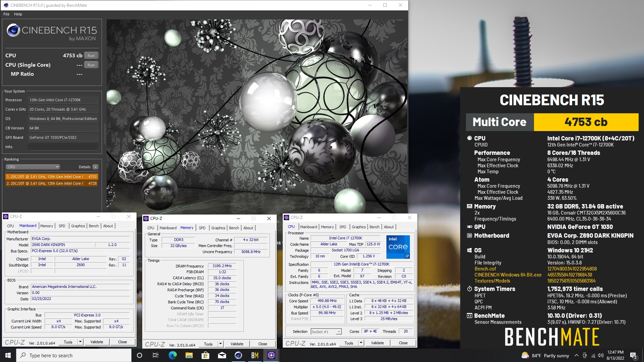Viewport: 644px width, 362px height.
Task: Select the 4753 ranking entry
Action: pyautogui.click(x=52, y=177)
